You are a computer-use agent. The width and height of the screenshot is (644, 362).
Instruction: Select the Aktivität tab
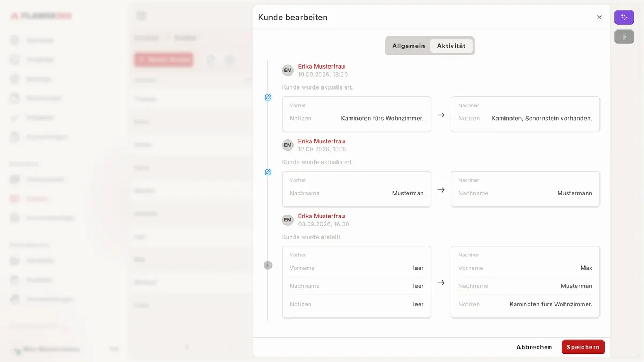pos(451,46)
